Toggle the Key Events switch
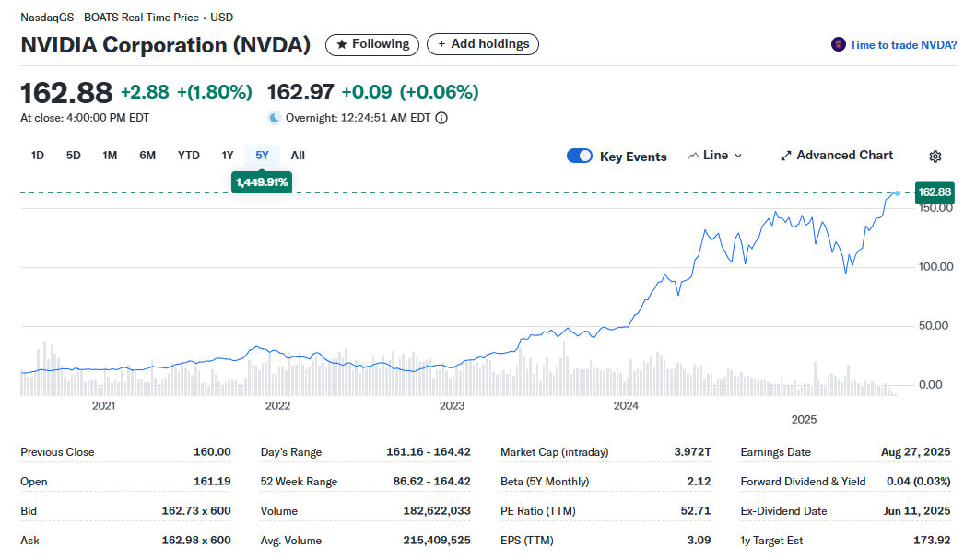The height and width of the screenshot is (560, 964). (x=579, y=157)
